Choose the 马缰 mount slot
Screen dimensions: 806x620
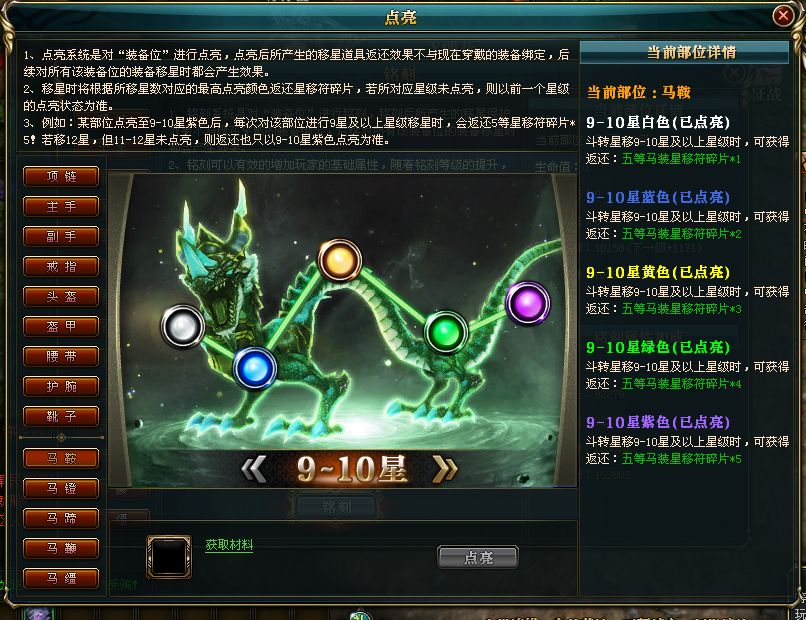coord(61,578)
